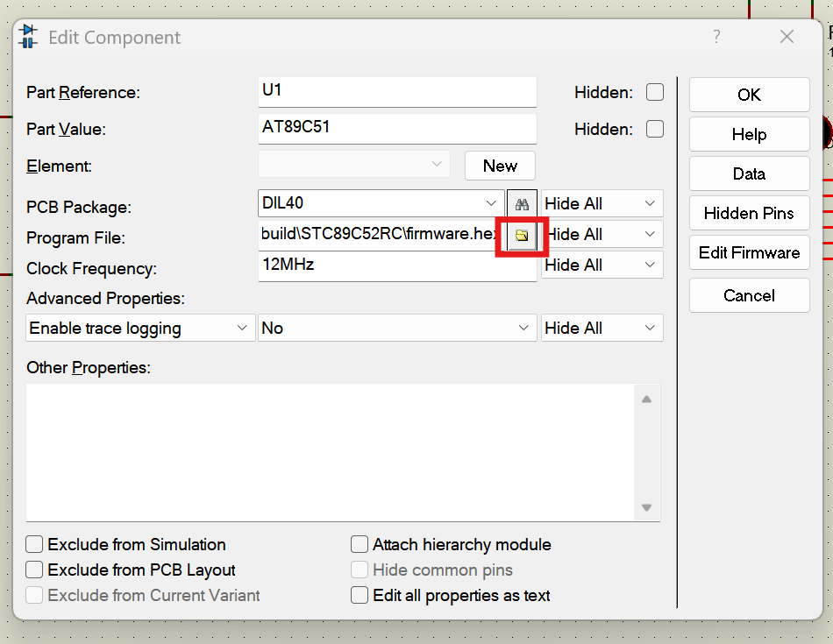Toggle Hidden checkbox for Part Reference

(x=654, y=92)
